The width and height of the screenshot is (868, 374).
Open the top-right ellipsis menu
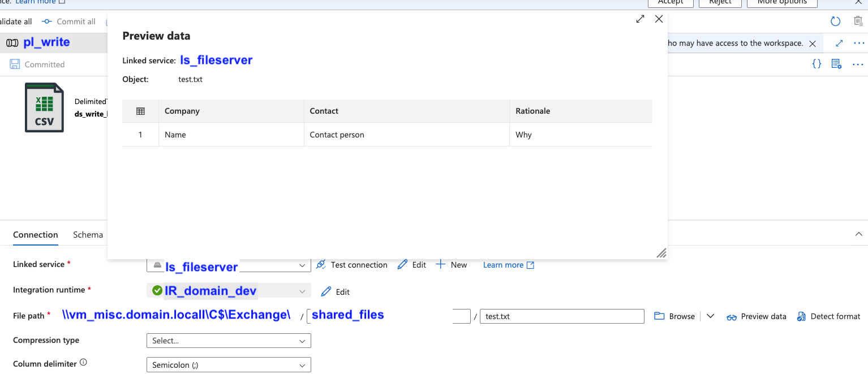tap(859, 44)
